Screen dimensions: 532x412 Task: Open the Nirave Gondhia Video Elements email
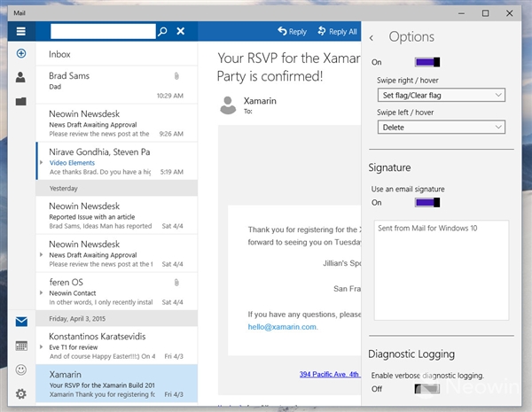[x=117, y=161]
